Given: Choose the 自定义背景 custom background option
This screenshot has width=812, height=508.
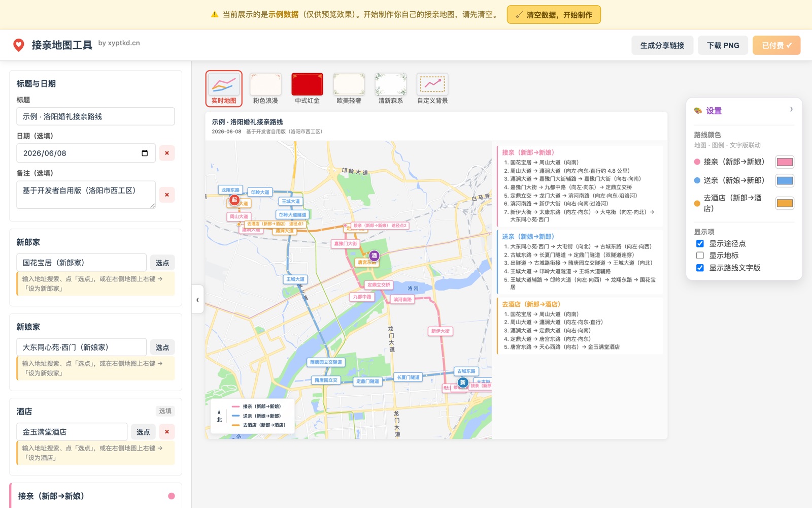Looking at the screenshot, I should [432, 88].
